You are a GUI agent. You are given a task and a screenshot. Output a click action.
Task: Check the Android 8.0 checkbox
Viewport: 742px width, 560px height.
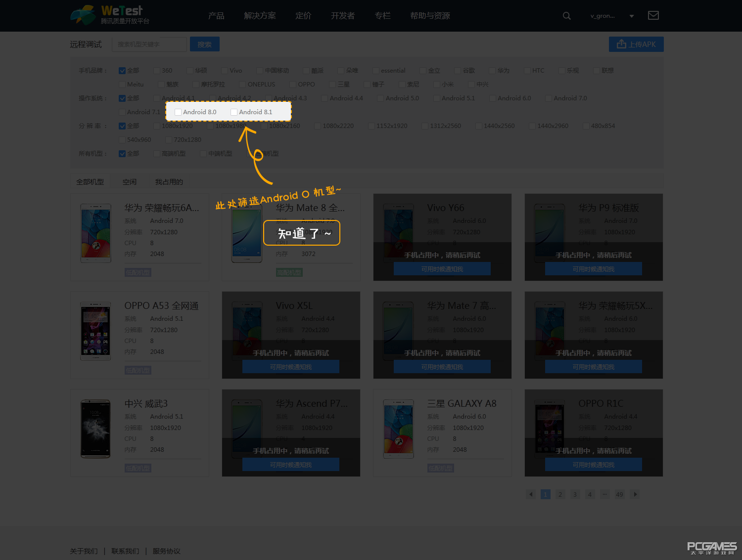click(178, 112)
